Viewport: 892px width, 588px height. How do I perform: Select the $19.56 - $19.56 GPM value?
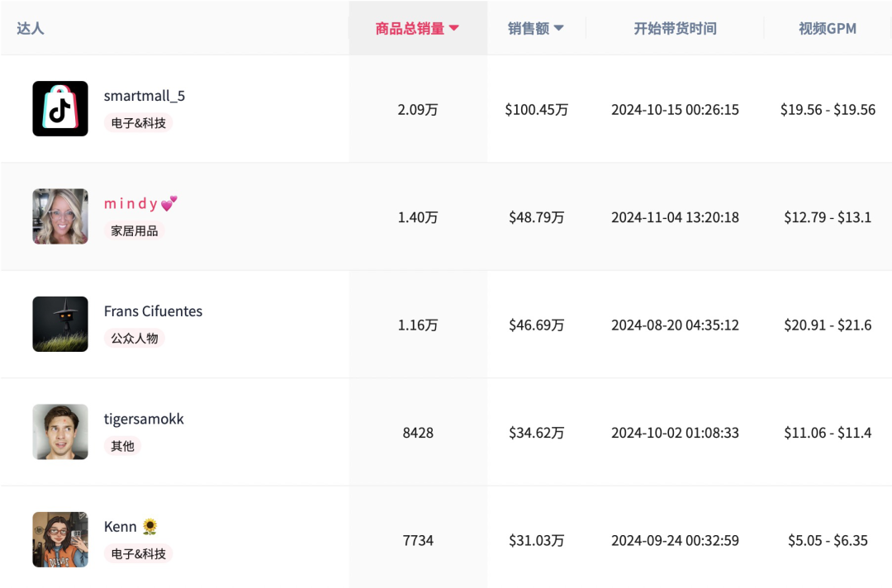(x=828, y=110)
